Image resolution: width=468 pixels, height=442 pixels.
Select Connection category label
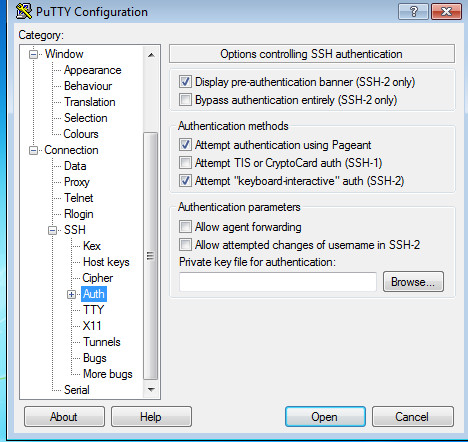(71, 150)
